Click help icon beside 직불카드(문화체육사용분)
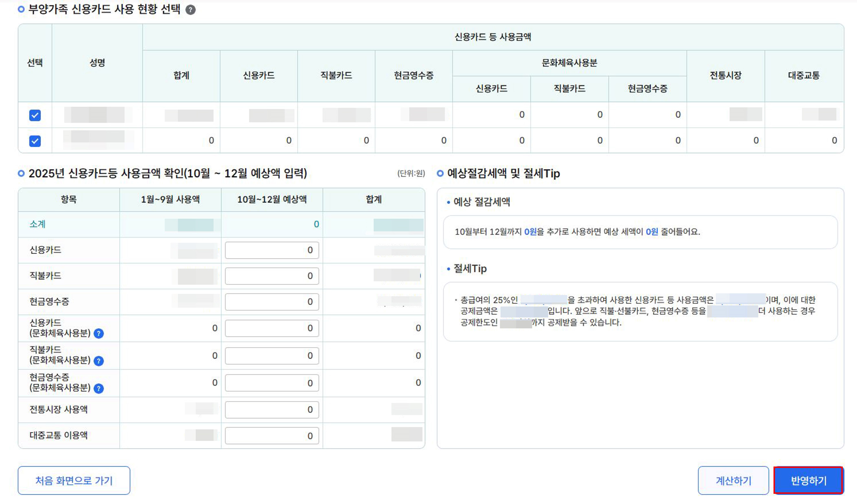857x504 pixels. click(x=99, y=361)
